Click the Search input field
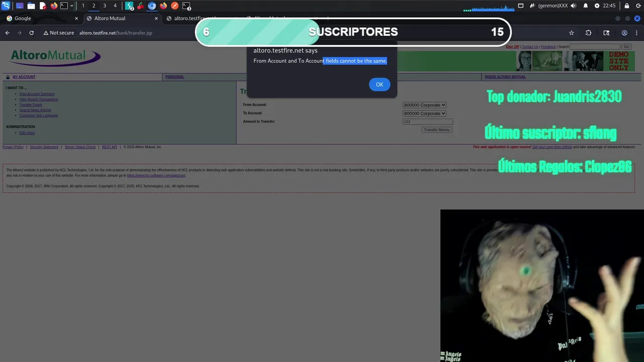This screenshot has height=362, width=644. click(595, 47)
